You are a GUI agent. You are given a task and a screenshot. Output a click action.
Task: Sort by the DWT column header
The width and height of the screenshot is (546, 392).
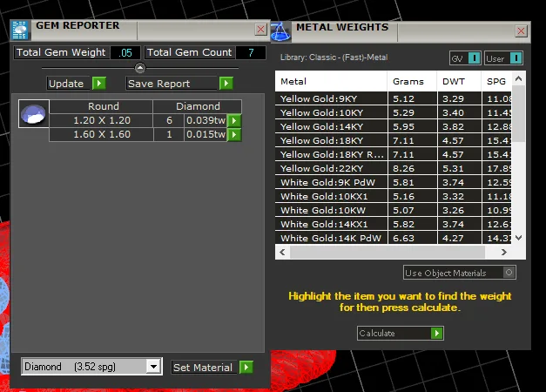(x=459, y=81)
